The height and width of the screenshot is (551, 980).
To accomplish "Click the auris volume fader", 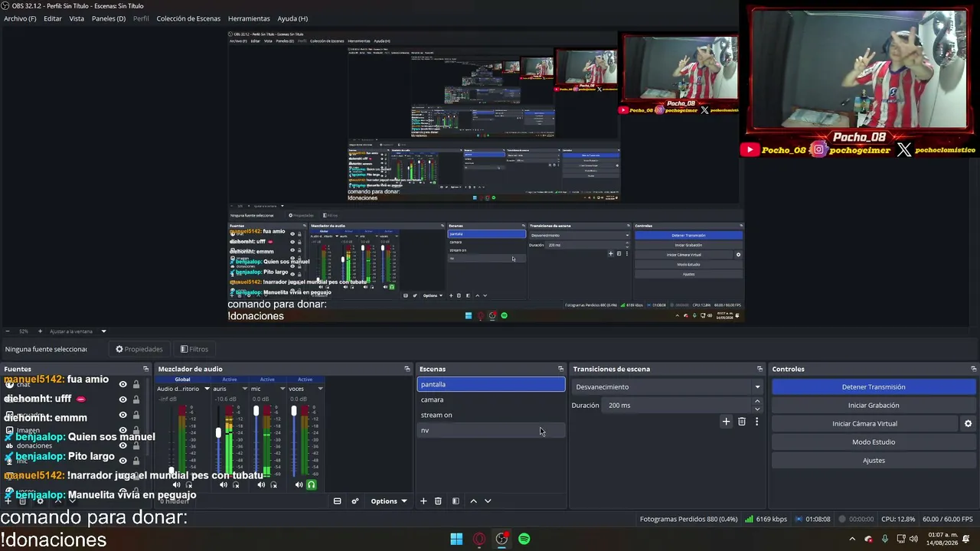I will 219,433.
